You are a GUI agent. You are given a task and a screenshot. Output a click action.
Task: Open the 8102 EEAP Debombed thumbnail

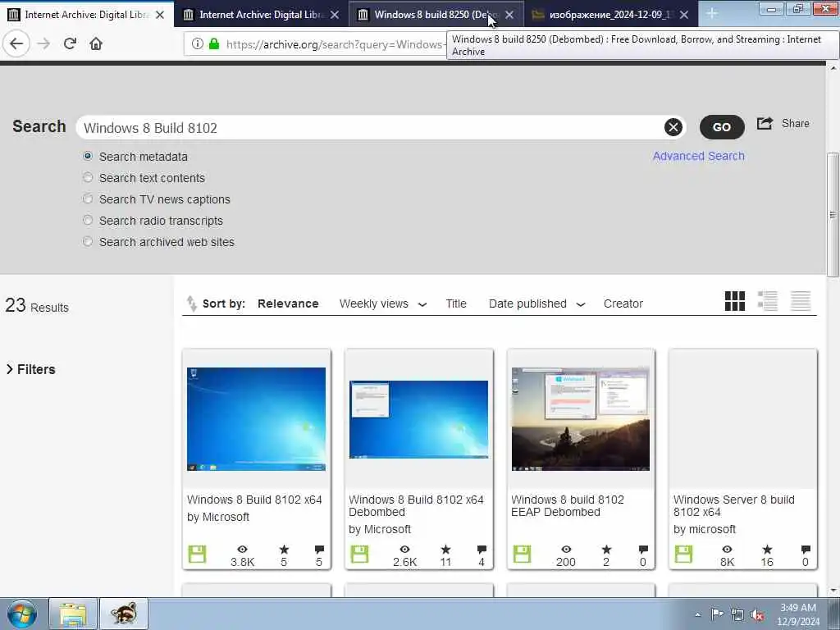point(581,419)
